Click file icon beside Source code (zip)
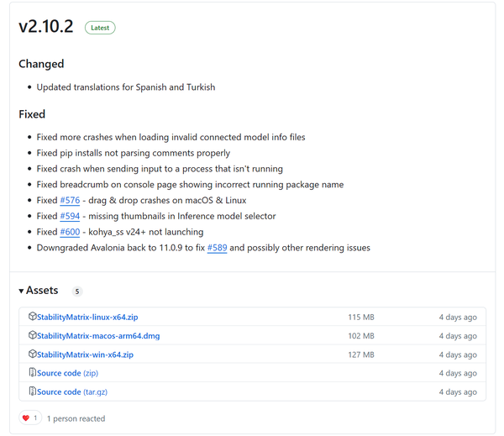504x436 pixels. 32,372
